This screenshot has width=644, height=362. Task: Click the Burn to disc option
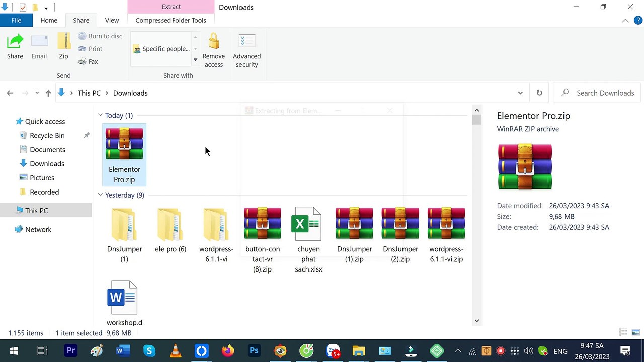pos(100,36)
